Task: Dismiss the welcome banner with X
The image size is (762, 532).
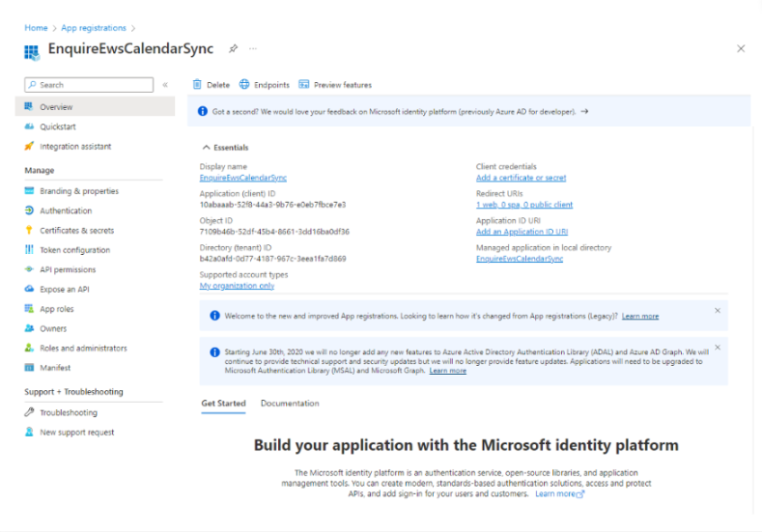Action: coord(718,311)
